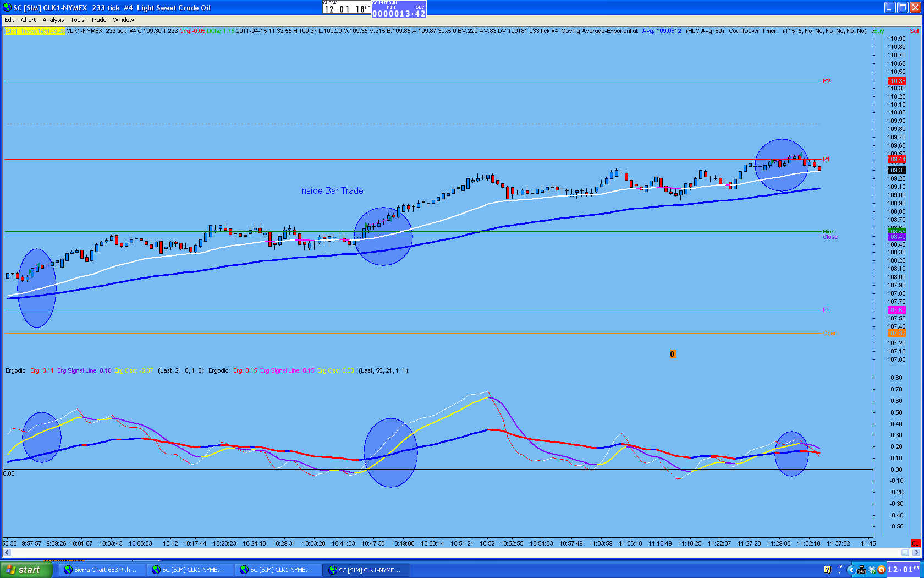This screenshot has height=578, width=924.
Task: Click the left arrow of horizontal scrollbar
Action: (7, 552)
